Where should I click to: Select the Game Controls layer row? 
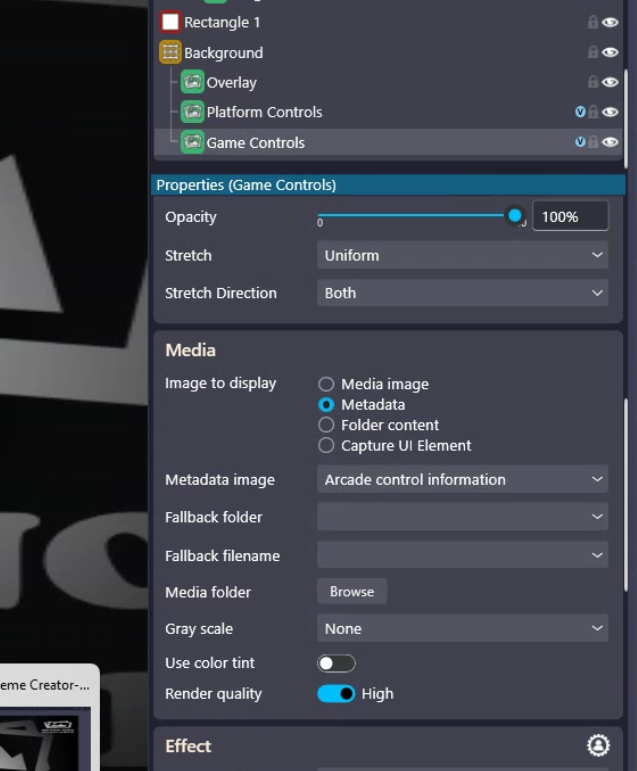click(388, 142)
